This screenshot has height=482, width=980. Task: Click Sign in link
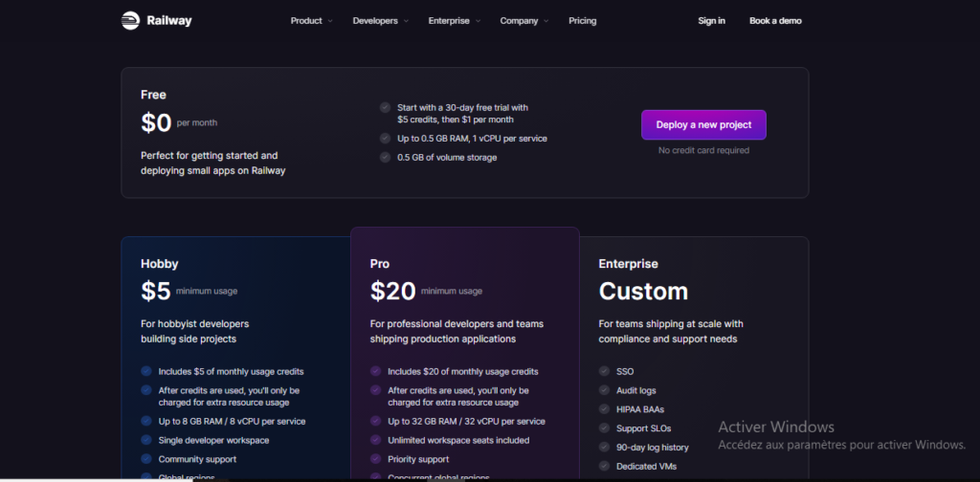(x=711, y=21)
